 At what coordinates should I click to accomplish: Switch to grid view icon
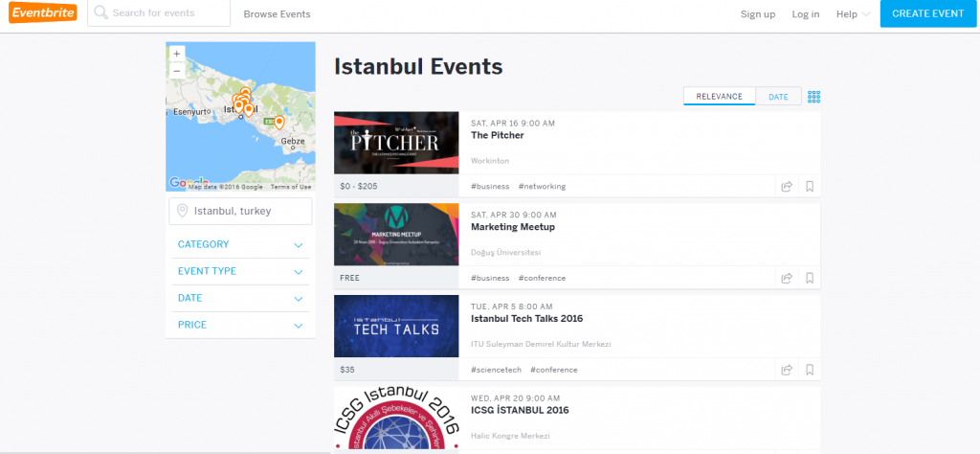point(813,97)
